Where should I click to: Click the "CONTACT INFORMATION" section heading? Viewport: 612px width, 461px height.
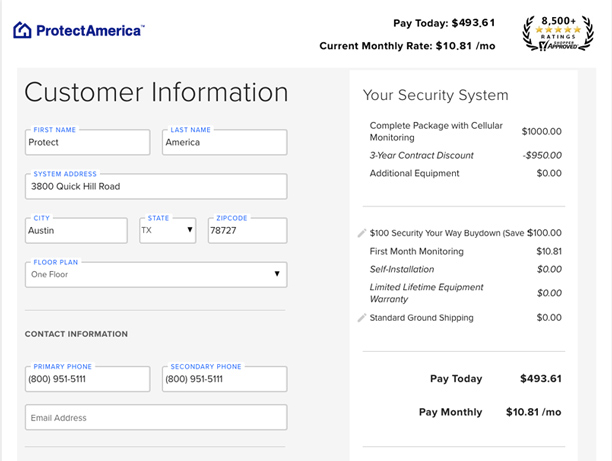[x=76, y=334]
